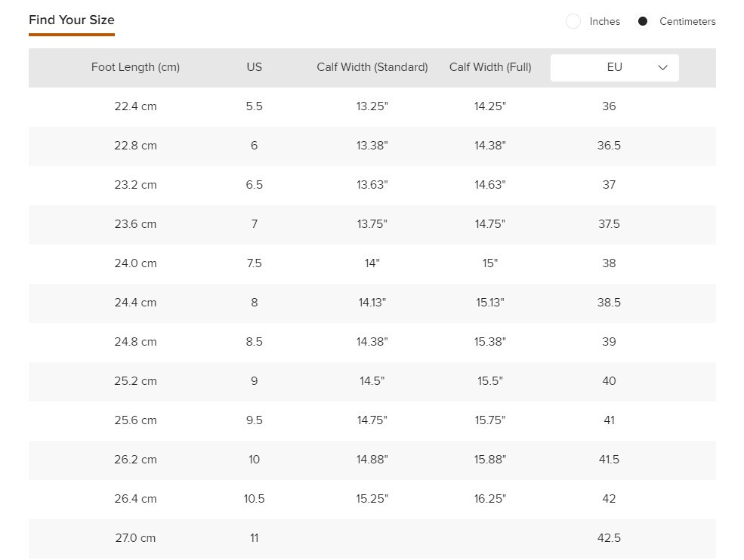Select the EU size 36.5 cell
The width and height of the screenshot is (744, 560).
click(609, 146)
